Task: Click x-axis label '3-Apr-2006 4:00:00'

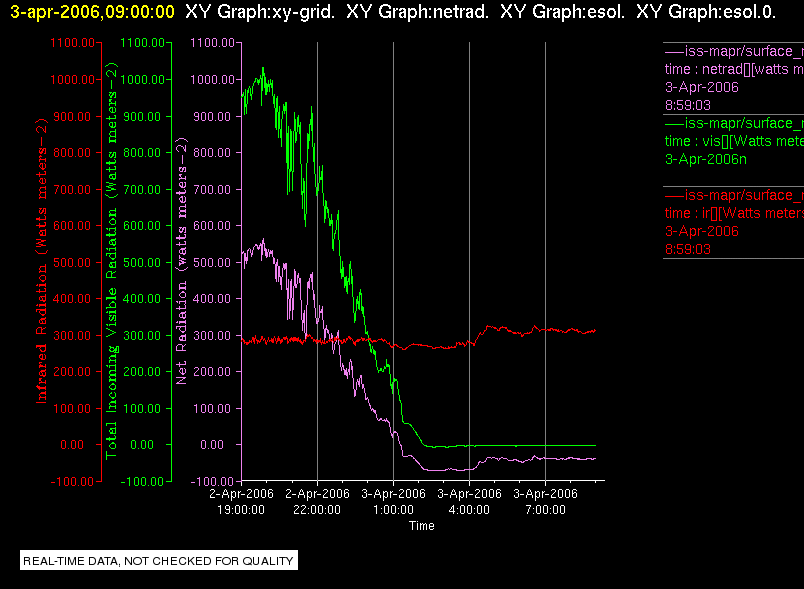Action: click(469, 502)
